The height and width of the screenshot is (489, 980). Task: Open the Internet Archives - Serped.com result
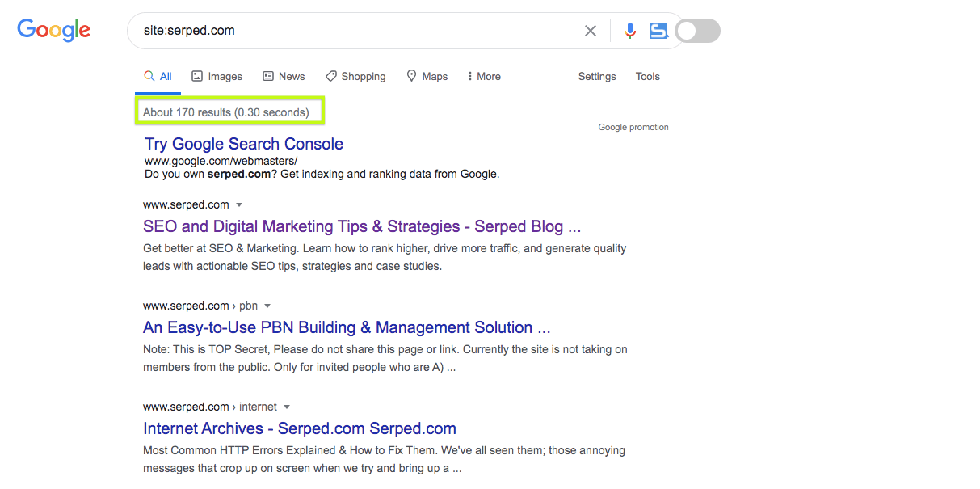[300, 428]
